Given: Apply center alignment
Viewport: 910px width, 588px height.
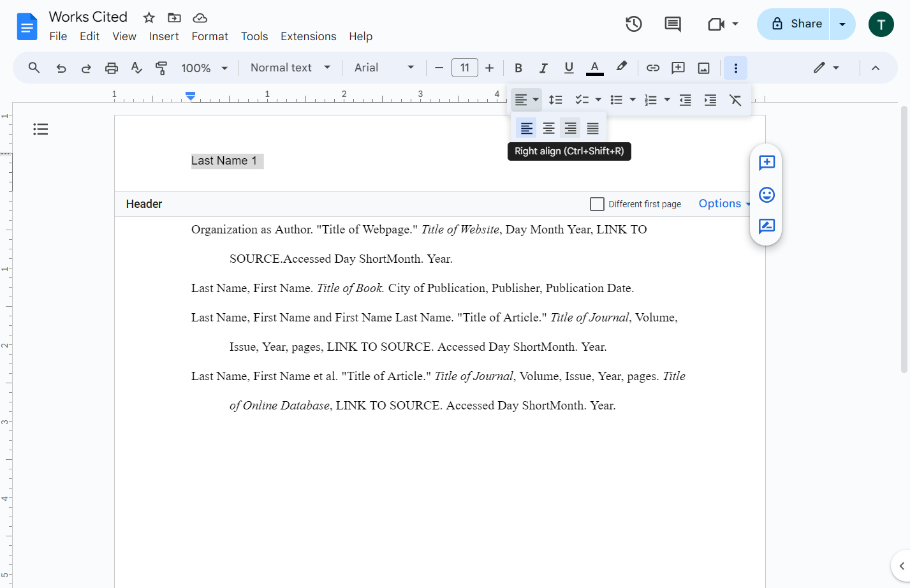Looking at the screenshot, I should (x=548, y=128).
